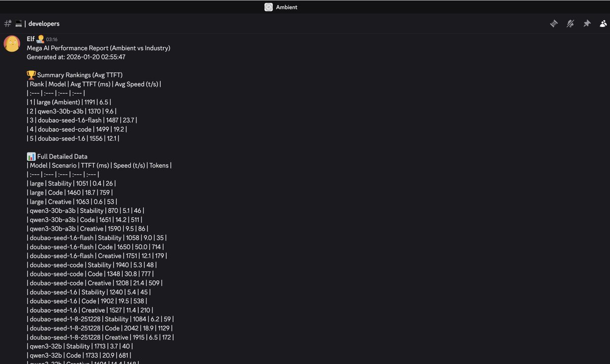Click the qwen3-30b-a3b Code 1651 row
Viewport: 610px width, 364px height.
click(84, 220)
